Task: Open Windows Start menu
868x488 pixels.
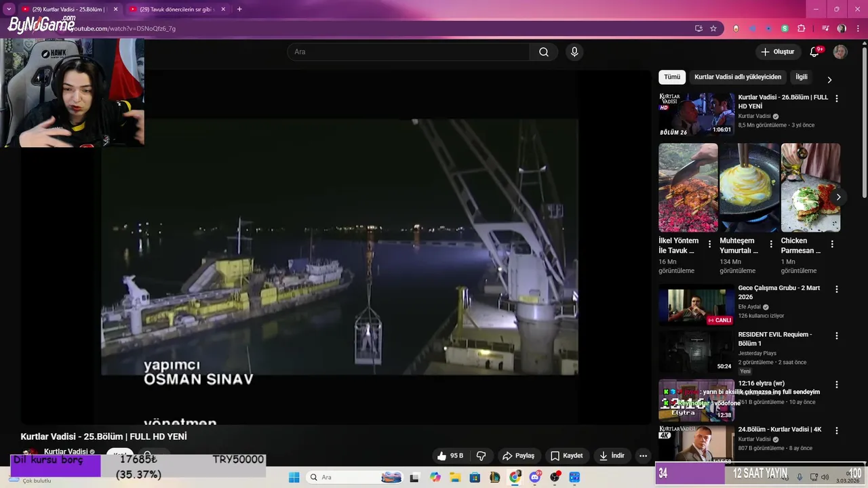Action: (294, 478)
